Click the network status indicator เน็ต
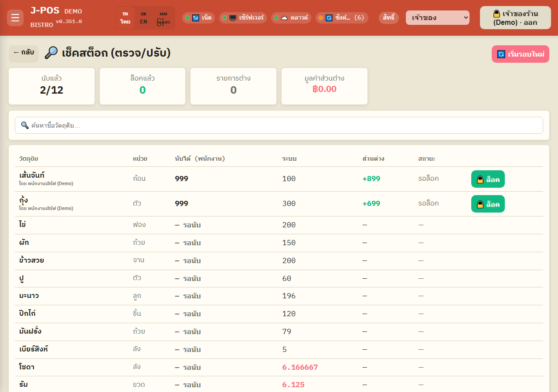 click(x=198, y=18)
